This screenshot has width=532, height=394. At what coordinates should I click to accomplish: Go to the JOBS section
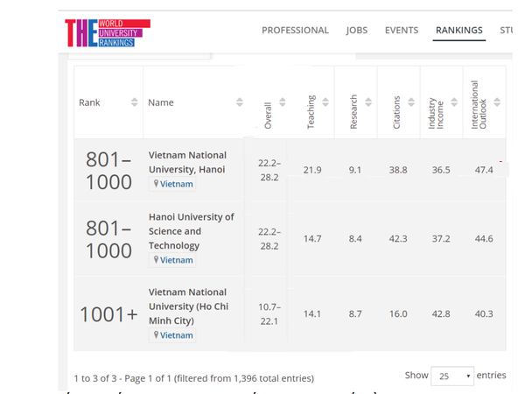coord(357,31)
